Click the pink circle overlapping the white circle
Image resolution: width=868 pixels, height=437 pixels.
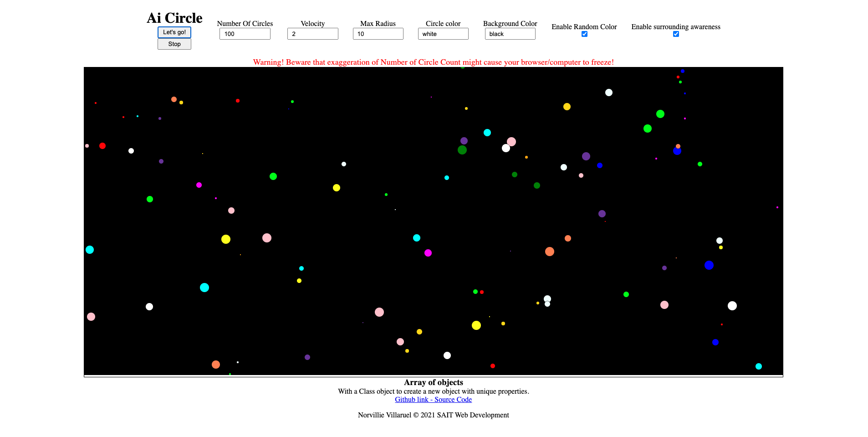pos(511,142)
